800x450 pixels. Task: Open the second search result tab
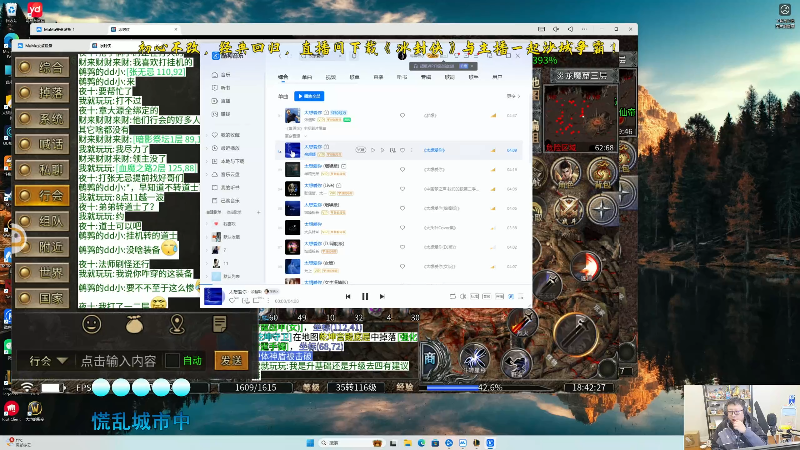point(307,77)
